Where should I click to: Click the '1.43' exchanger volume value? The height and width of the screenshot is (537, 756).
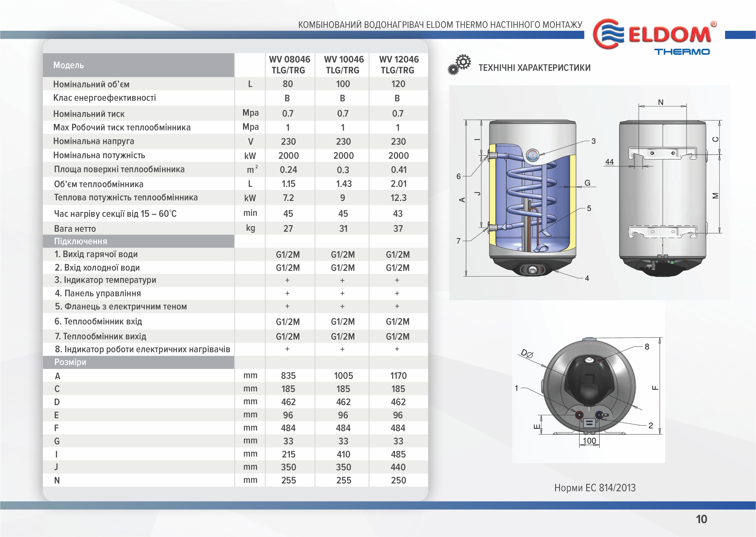(344, 184)
